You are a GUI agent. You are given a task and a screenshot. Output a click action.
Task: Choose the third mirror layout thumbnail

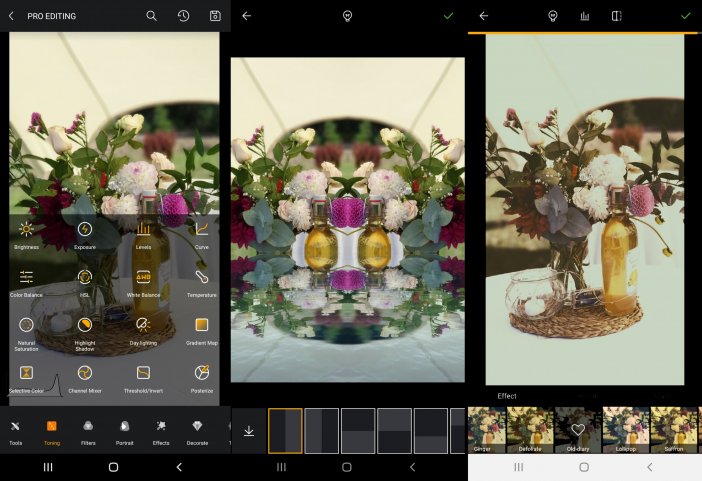[x=358, y=431]
